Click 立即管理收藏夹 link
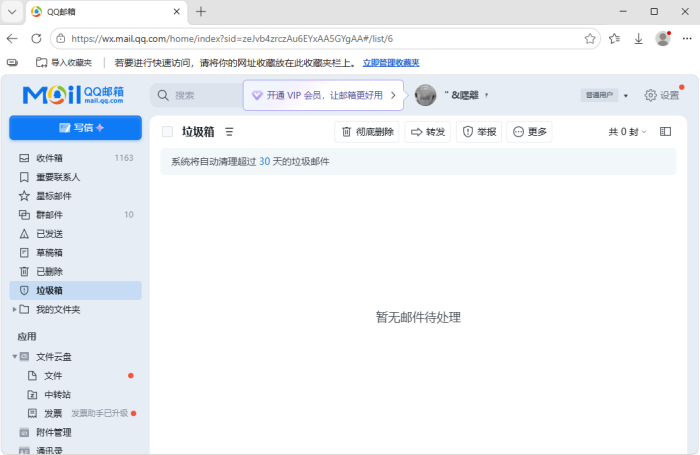Viewport: 700px width, 455px height. (391, 63)
